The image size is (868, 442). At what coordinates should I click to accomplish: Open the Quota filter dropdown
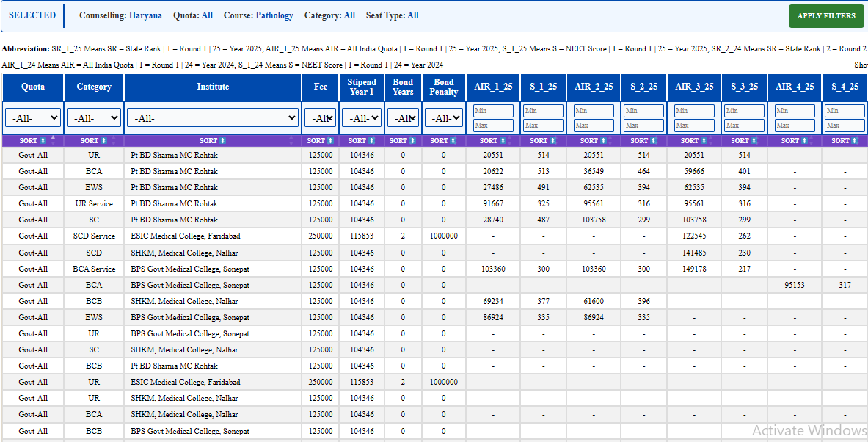[x=33, y=118]
